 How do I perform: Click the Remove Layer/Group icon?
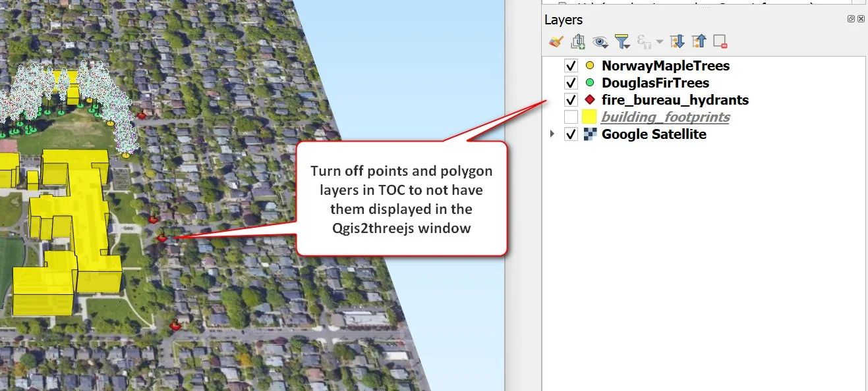[720, 41]
